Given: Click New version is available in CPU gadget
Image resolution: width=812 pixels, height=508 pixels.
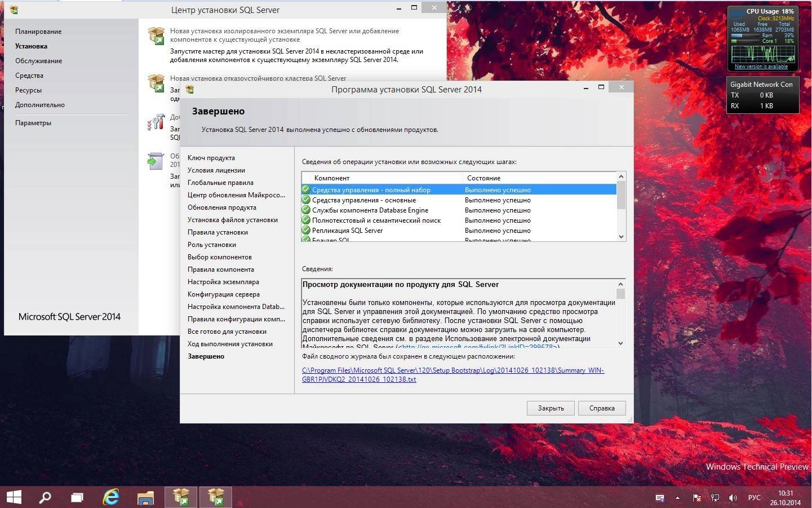Looking at the screenshot, I should point(761,67).
